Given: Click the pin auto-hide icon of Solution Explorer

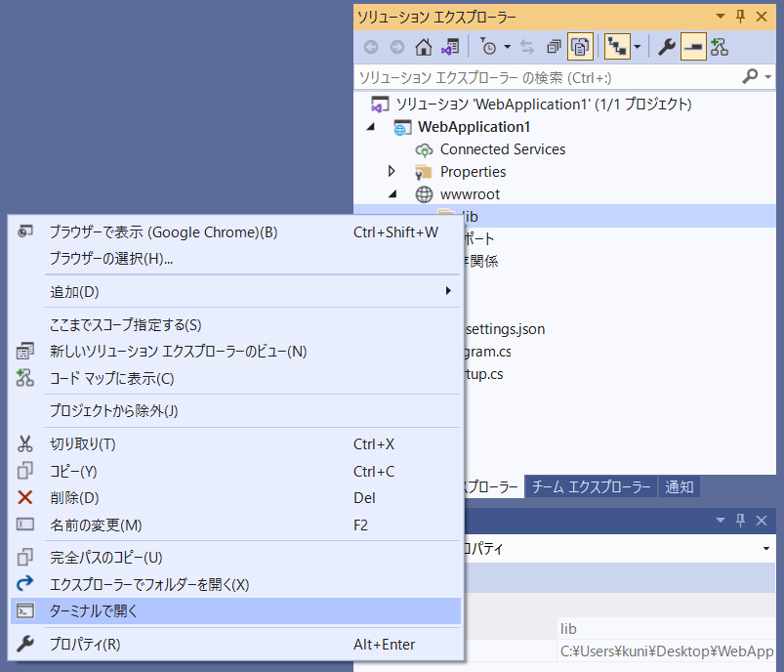Looking at the screenshot, I should pyautogui.click(x=740, y=17).
